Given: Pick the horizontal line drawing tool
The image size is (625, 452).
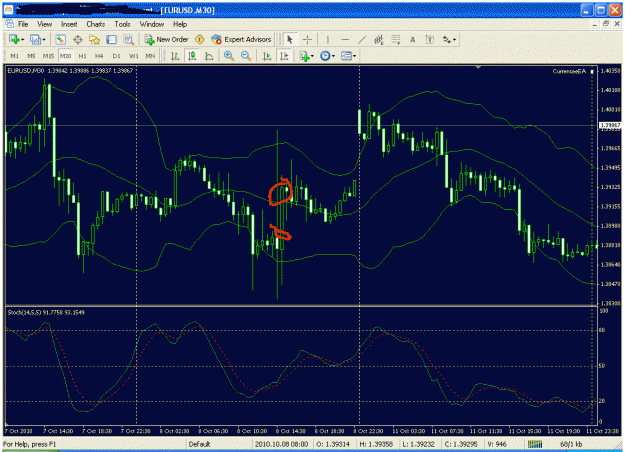Looking at the screenshot, I should [345, 39].
